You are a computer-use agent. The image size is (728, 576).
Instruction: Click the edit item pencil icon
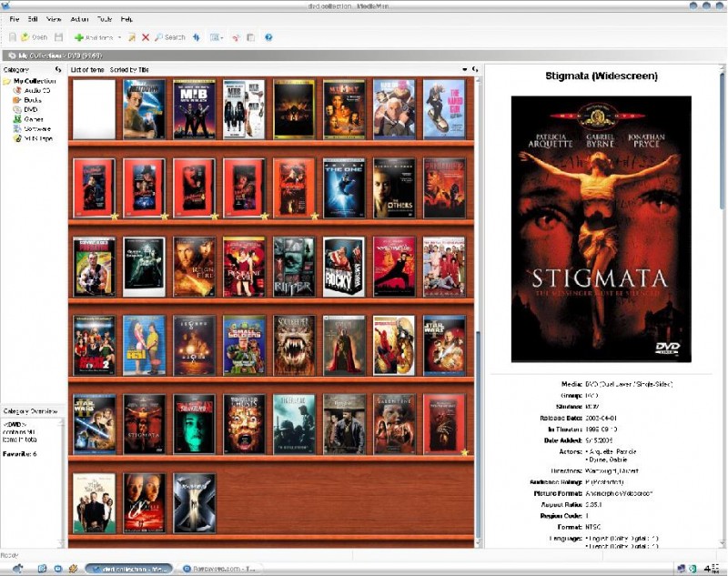(132, 37)
